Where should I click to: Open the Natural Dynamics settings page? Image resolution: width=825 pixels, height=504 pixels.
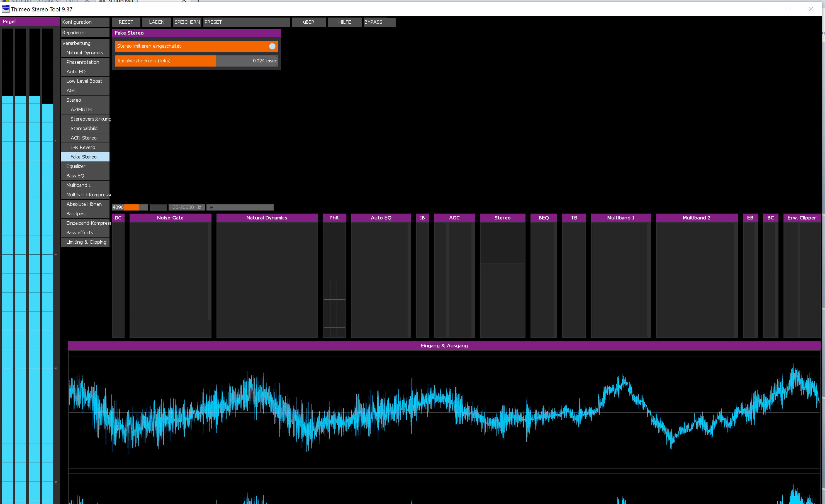coord(85,53)
